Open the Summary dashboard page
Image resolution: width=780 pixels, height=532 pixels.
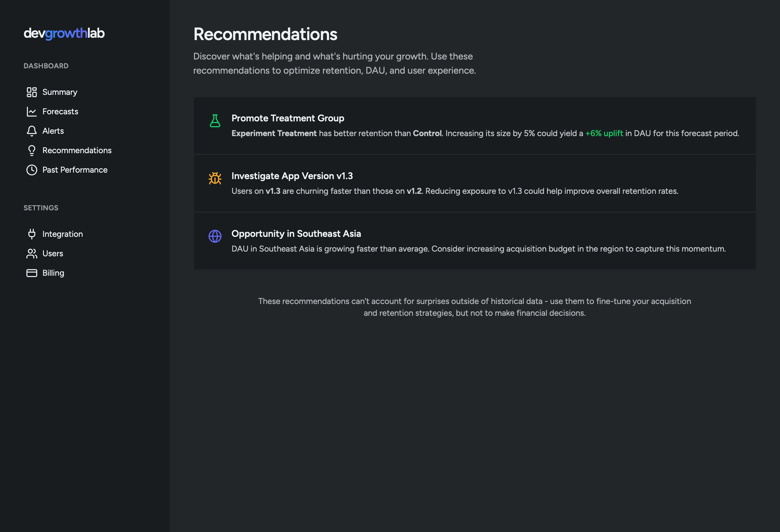click(60, 92)
